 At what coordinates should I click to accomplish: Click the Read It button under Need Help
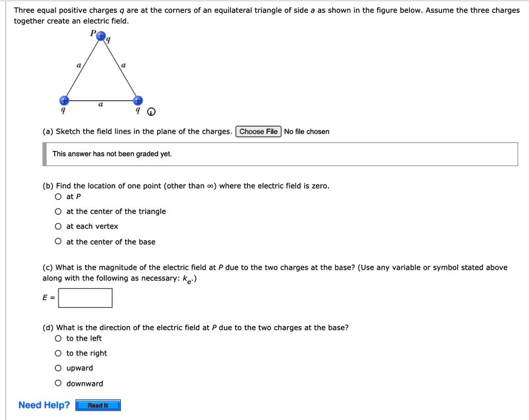(x=98, y=405)
